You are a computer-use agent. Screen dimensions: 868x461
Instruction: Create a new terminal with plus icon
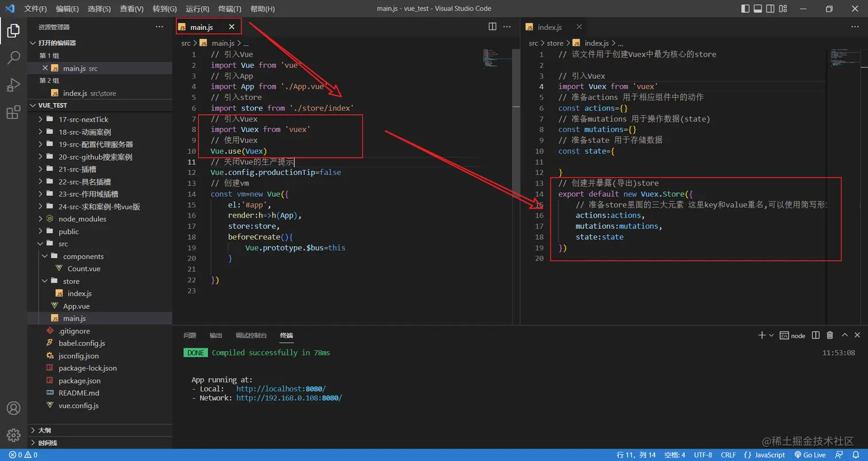tap(761, 335)
